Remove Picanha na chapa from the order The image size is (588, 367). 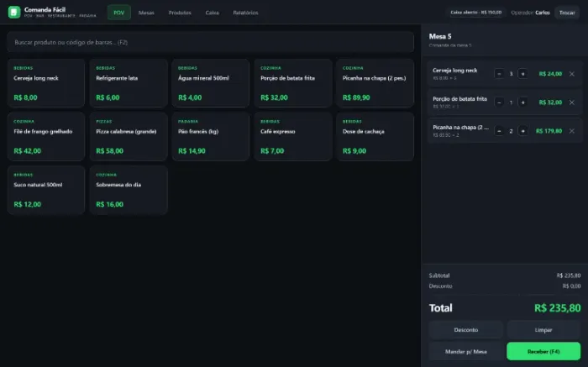pyautogui.click(x=571, y=131)
